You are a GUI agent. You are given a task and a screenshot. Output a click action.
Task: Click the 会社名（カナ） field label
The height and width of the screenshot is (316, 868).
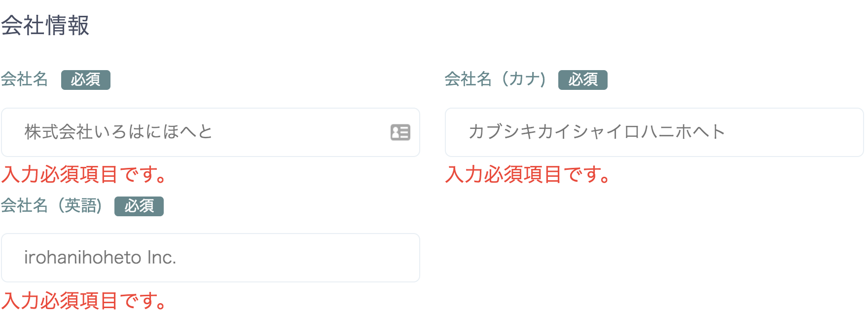pos(495,79)
